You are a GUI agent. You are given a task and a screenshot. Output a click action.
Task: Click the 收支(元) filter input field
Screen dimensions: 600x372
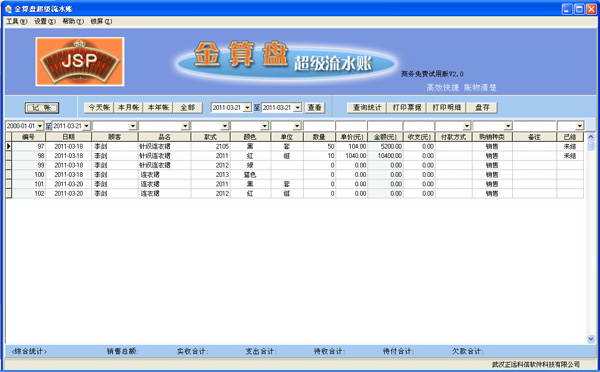point(419,126)
